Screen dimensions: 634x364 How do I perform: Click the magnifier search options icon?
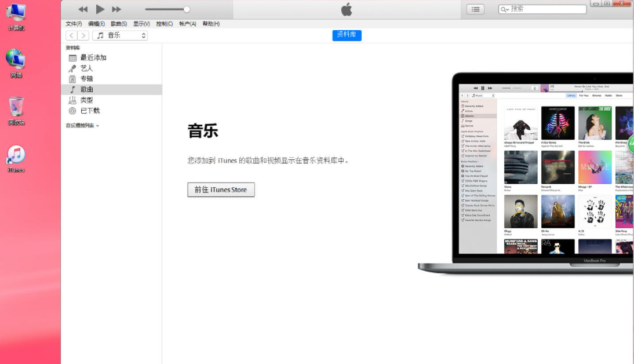(x=504, y=9)
